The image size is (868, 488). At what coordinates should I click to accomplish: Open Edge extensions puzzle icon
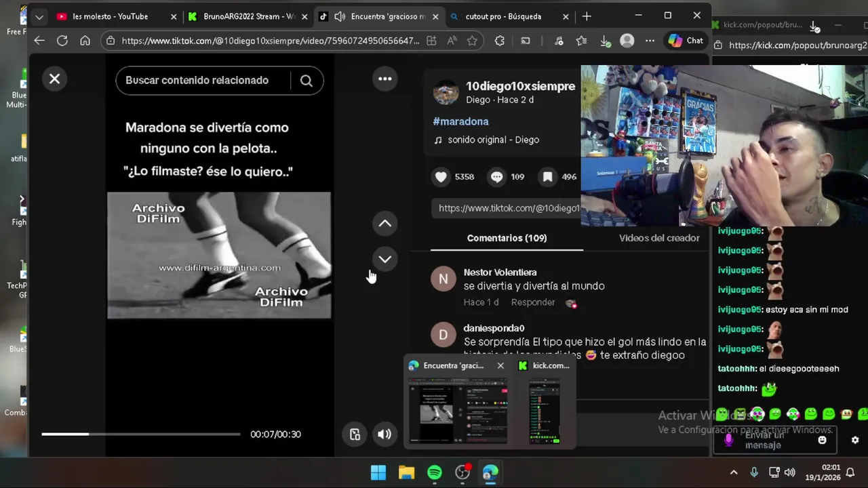(500, 41)
